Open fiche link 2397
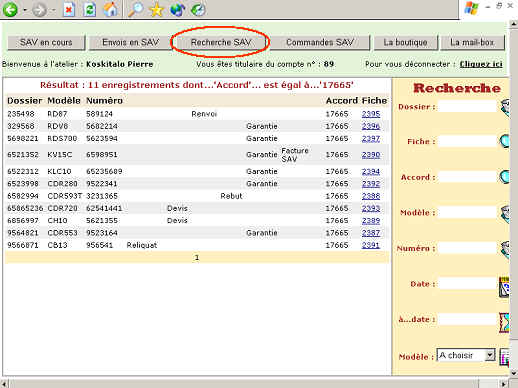Viewport: 518px width, 388px height. click(371, 138)
